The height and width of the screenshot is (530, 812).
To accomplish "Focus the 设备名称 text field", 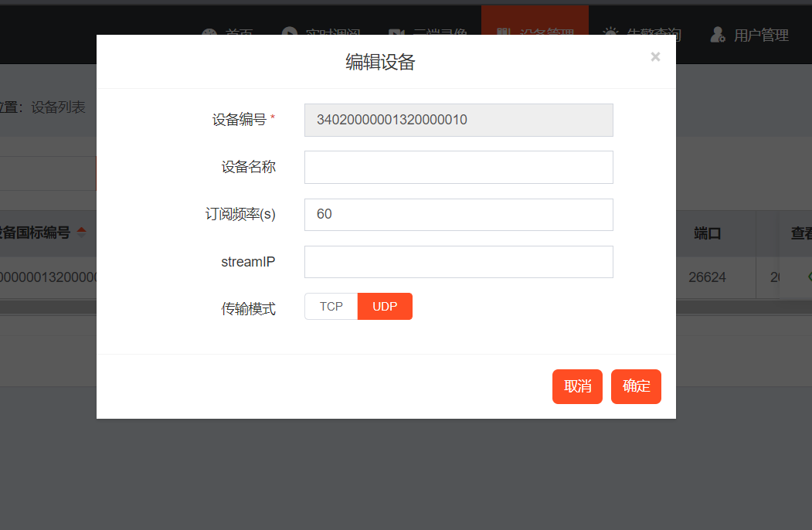I will click(458, 167).
